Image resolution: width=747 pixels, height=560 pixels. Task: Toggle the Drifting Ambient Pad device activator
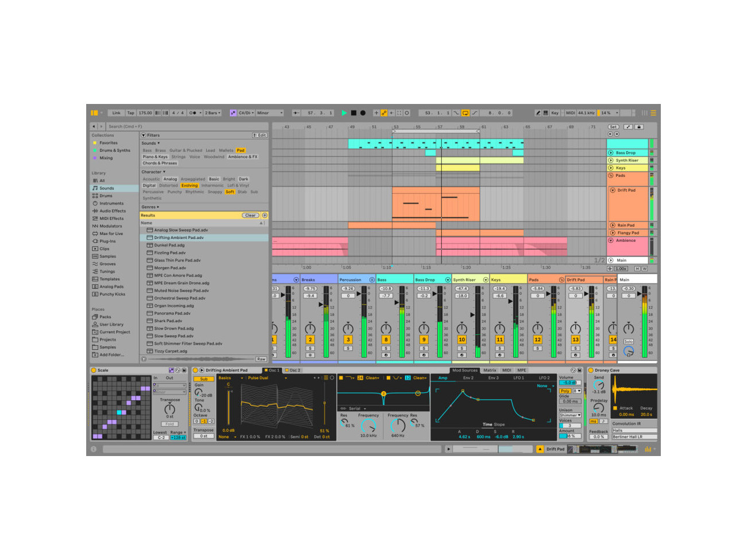195,370
